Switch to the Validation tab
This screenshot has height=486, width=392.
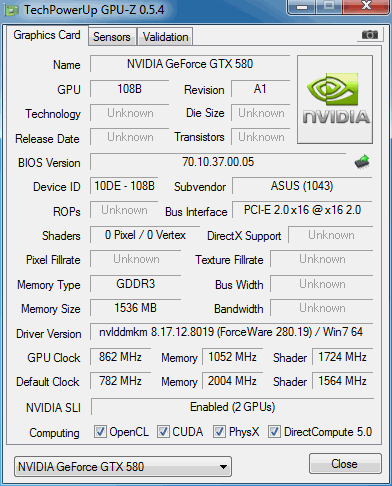pyautogui.click(x=166, y=37)
